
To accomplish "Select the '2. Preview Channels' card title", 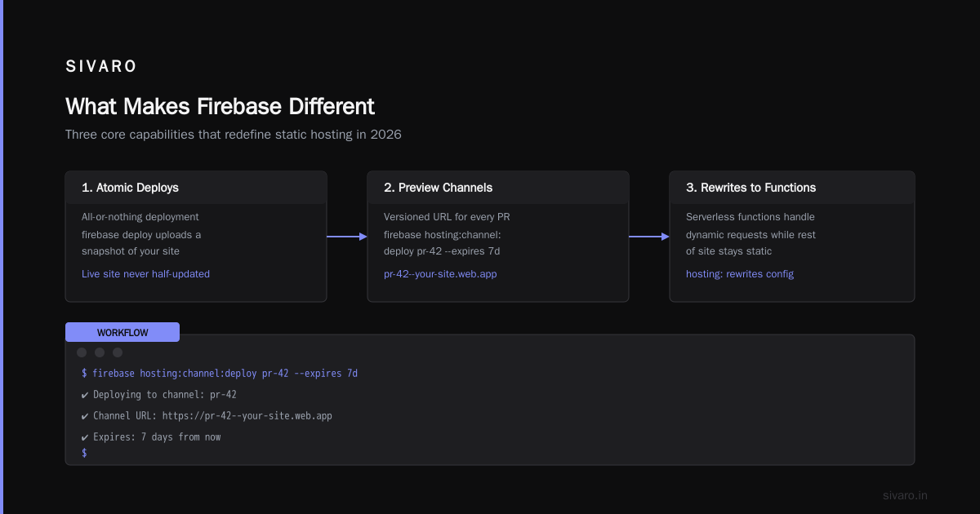I will 438,188.
